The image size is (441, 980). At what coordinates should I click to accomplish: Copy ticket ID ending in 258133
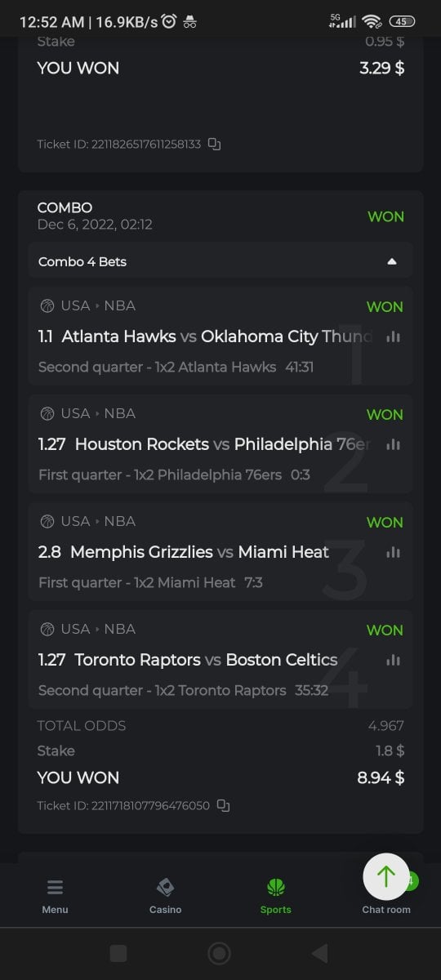214,145
